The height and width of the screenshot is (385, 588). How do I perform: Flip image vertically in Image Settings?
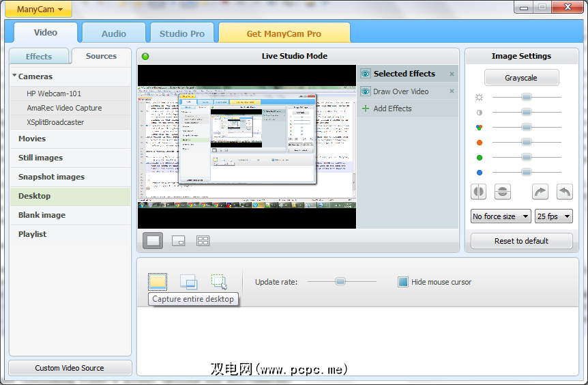point(503,192)
